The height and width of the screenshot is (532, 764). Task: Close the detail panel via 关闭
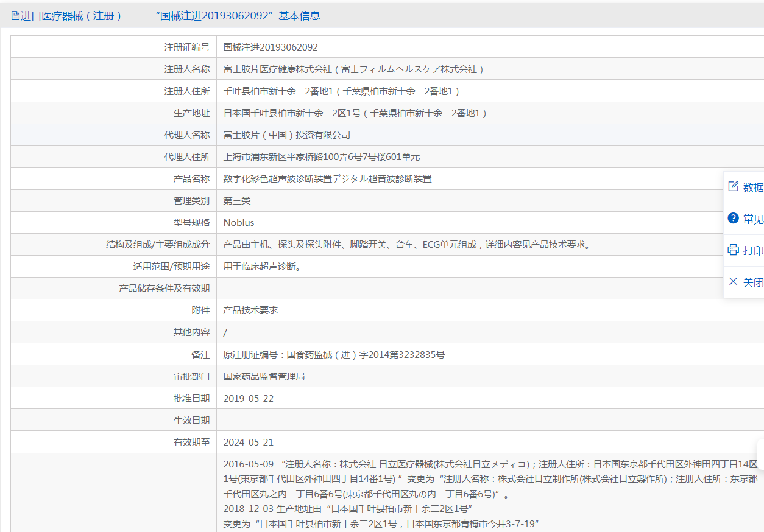coord(744,282)
